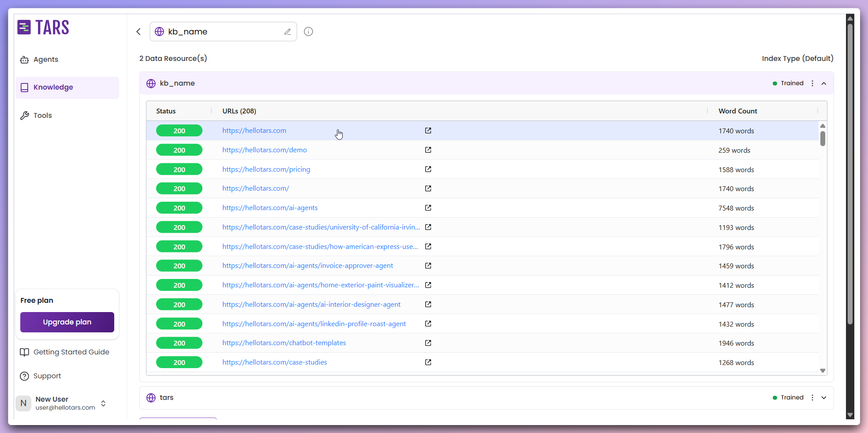Screen dimensions: 868x433
Task: Click the TARS logo
Action: pos(43,27)
